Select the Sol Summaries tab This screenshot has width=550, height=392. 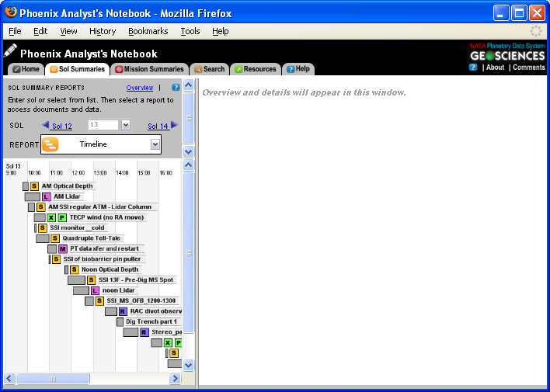pyautogui.click(x=77, y=69)
